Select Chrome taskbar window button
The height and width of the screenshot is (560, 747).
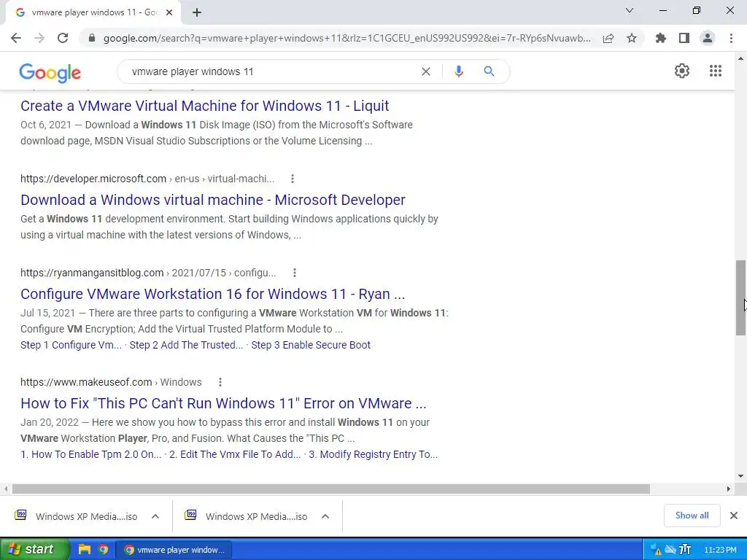coord(174,550)
